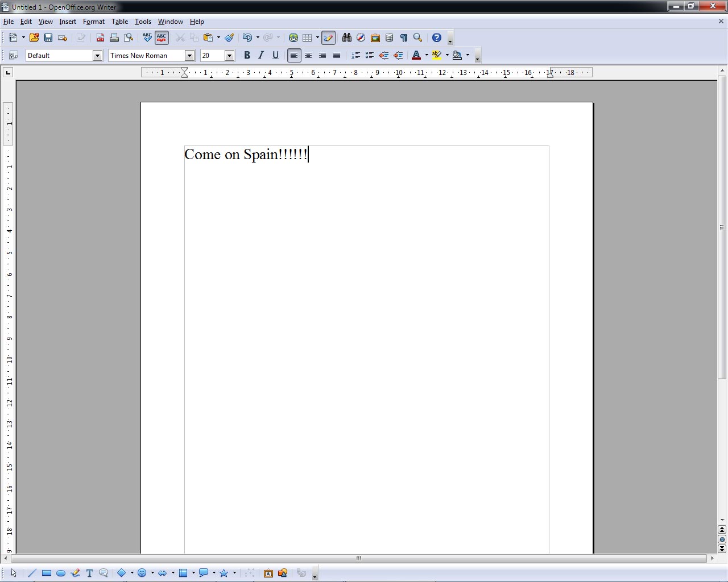Increase the paragraph indent
This screenshot has width=728, height=582.
398,55
